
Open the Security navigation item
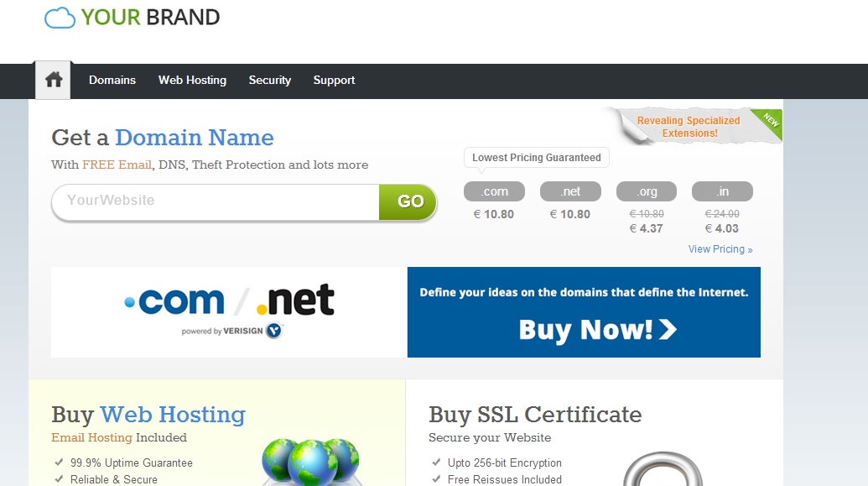tap(269, 80)
